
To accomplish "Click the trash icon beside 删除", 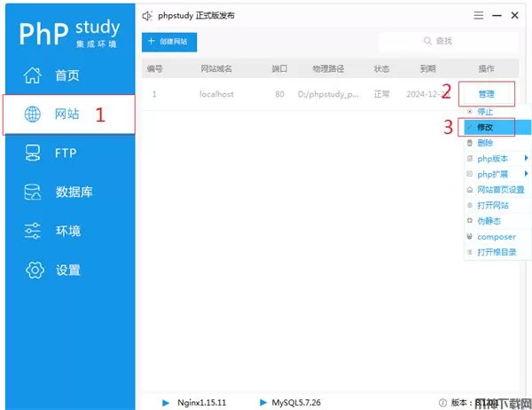I will point(470,143).
